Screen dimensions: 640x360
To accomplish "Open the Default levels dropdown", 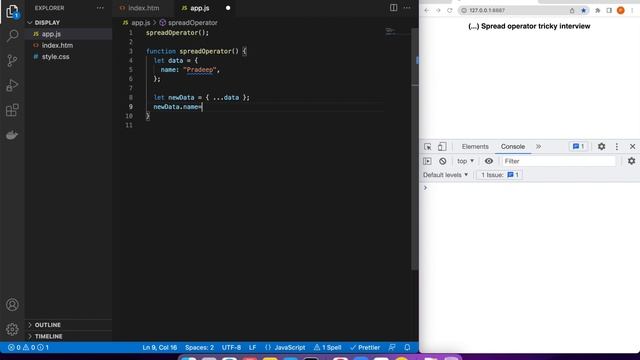I will click(445, 175).
